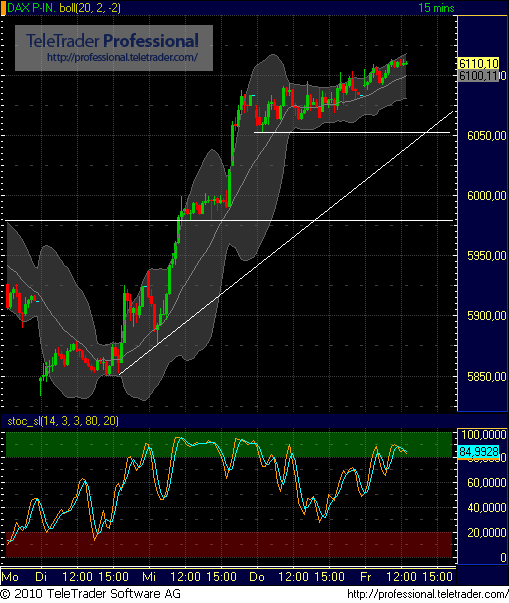The image size is (509, 603).
Task: Click the 12:00 label after 'Fr'
Action: click(401, 577)
